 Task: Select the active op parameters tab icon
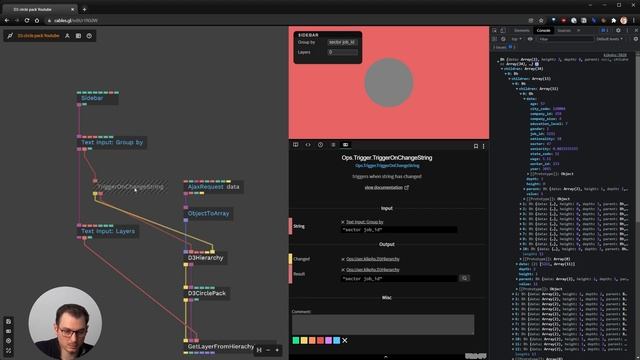click(x=345, y=145)
